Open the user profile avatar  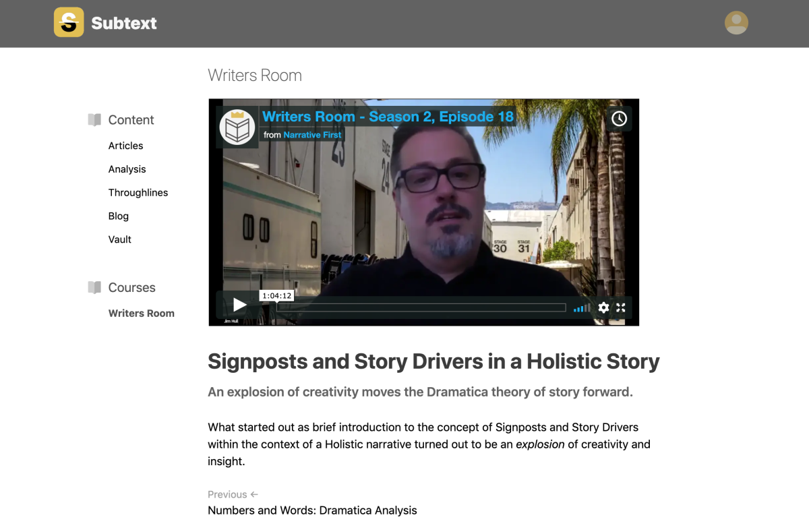pyautogui.click(x=736, y=23)
